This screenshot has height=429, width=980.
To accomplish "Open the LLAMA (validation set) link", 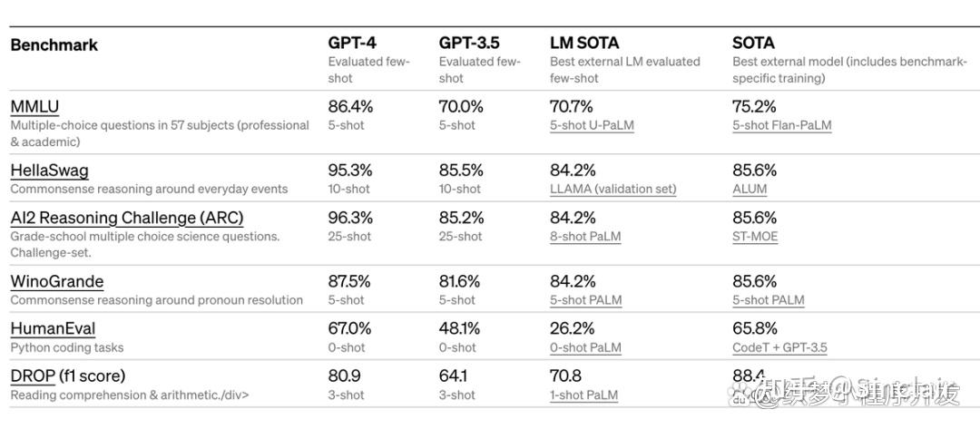I will (612, 189).
